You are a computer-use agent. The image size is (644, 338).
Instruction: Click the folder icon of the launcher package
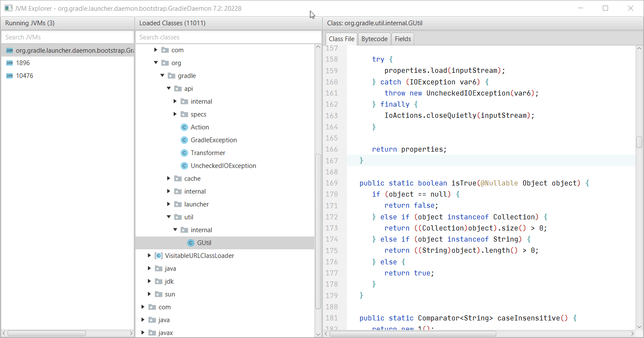click(x=178, y=204)
